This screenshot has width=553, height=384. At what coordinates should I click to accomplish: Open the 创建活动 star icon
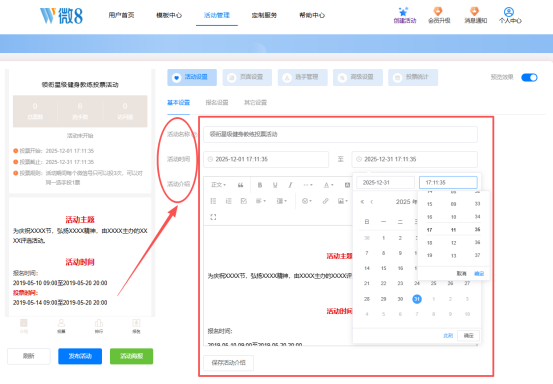click(404, 15)
